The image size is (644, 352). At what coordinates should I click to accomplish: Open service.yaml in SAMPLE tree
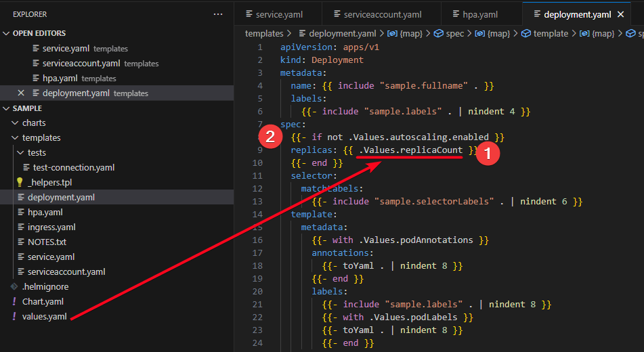pos(51,257)
